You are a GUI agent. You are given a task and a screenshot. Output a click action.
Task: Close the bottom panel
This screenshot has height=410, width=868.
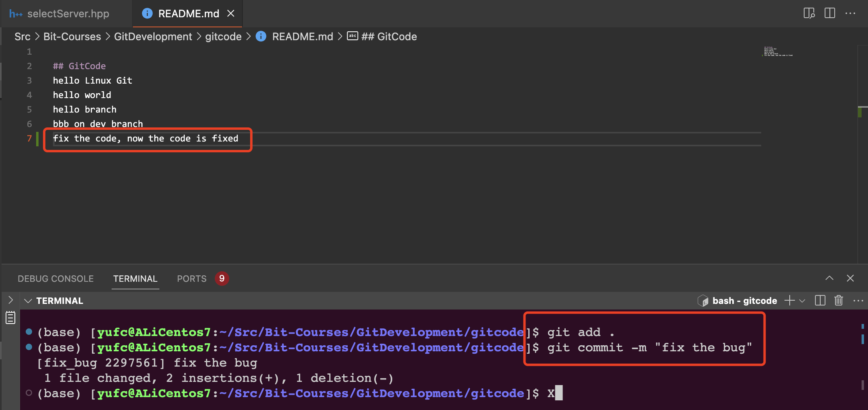click(x=850, y=278)
